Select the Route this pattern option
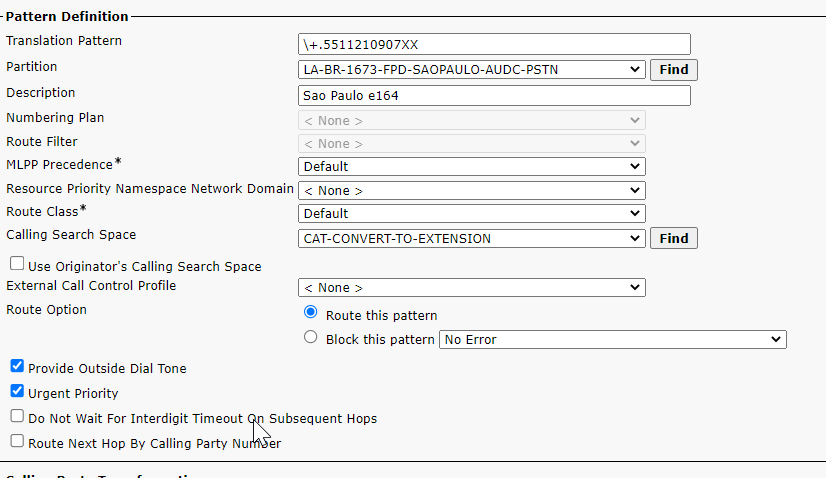This screenshot has width=826, height=478. (310, 314)
